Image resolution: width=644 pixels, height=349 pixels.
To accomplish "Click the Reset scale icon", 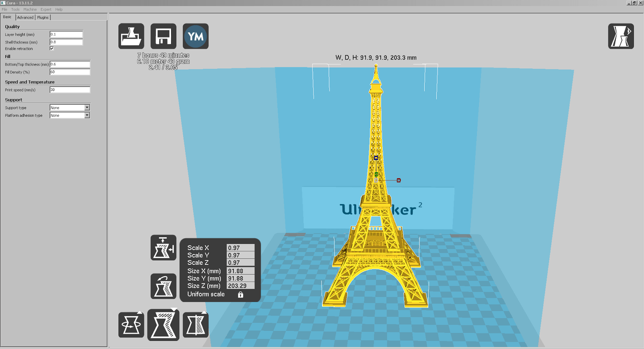I will [163, 286].
